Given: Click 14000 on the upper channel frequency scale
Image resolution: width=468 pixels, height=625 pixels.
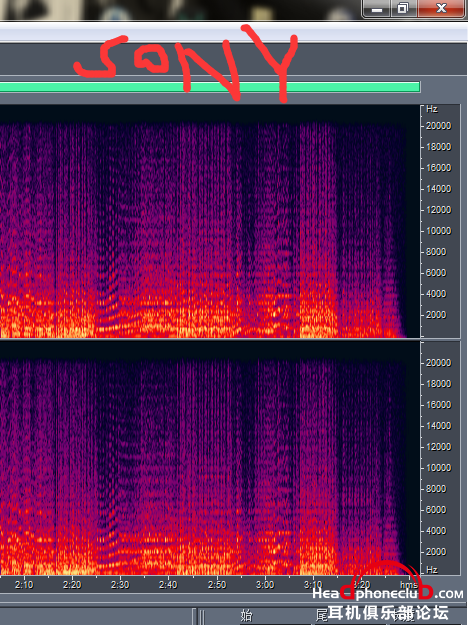Looking at the screenshot, I should [439, 189].
